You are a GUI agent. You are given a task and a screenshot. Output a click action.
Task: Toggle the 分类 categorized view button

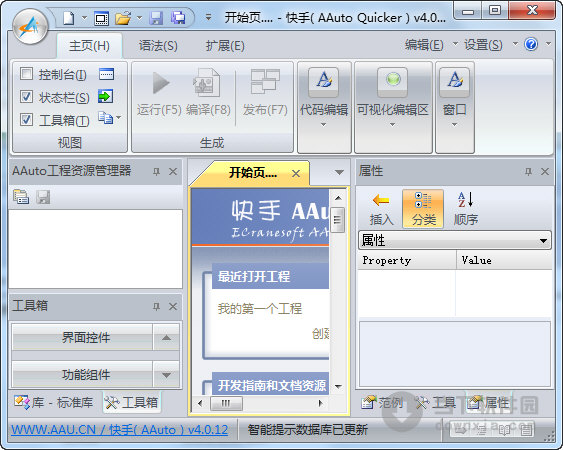423,209
